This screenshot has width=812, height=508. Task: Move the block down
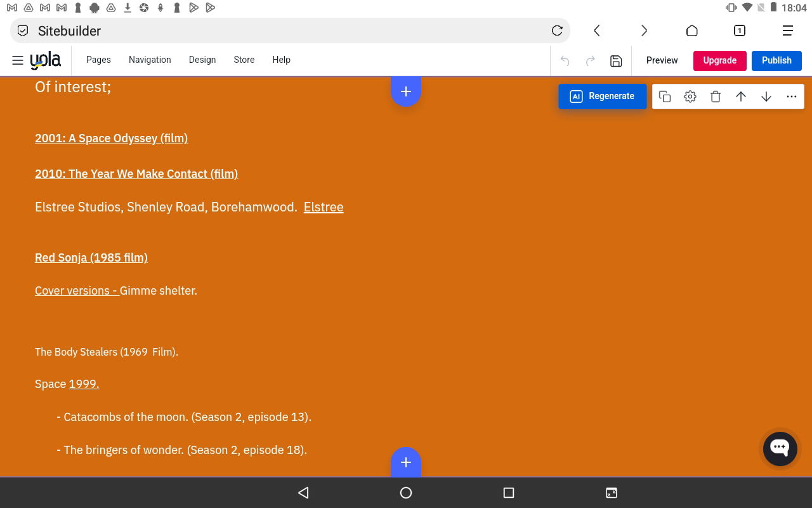click(766, 97)
